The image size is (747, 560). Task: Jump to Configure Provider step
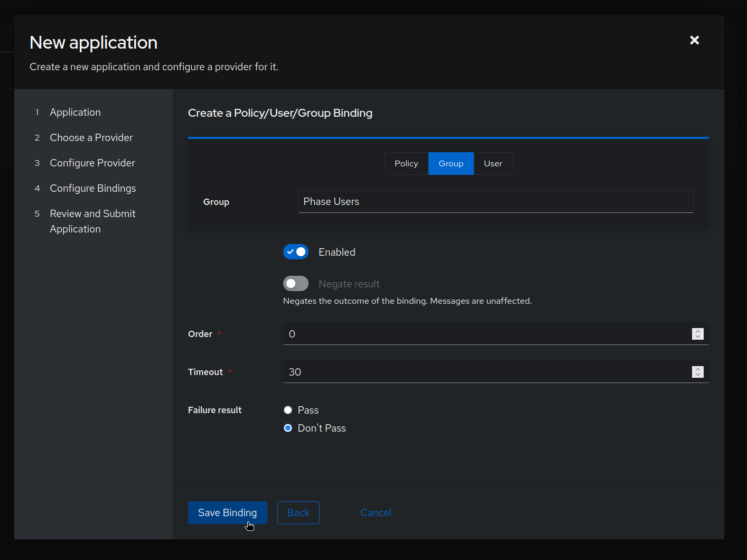pos(92,163)
